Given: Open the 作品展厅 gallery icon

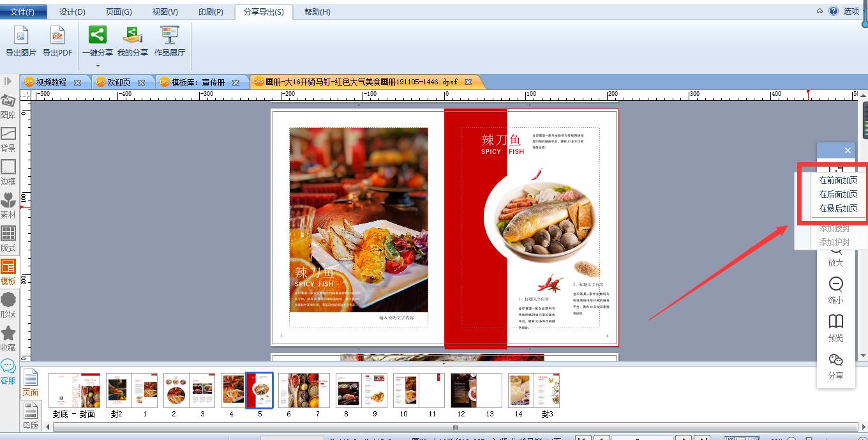Looking at the screenshot, I should pyautogui.click(x=170, y=35).
